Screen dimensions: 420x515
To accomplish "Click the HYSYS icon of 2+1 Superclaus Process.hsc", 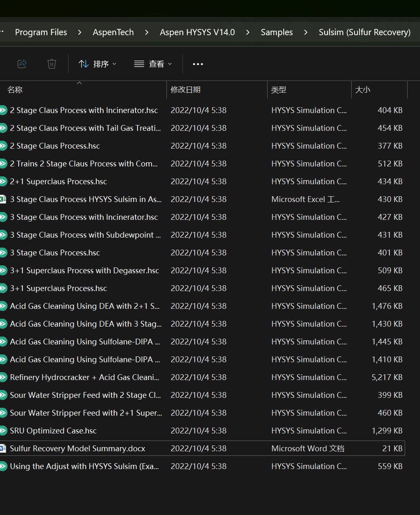I will pyautogui.click(x=3, y=181).
